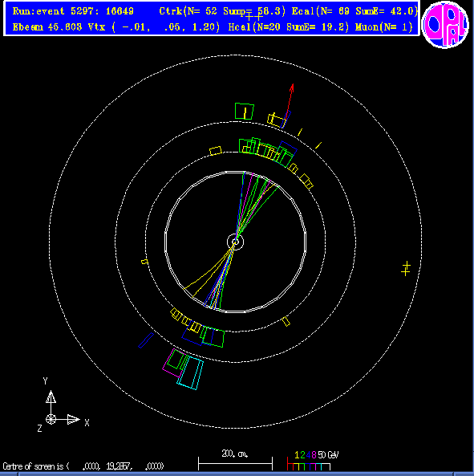The image size is (474, 476).
Task: Click the Hcal(N=20 SumE= 19.2) readout
Action: tap(289, 27)
